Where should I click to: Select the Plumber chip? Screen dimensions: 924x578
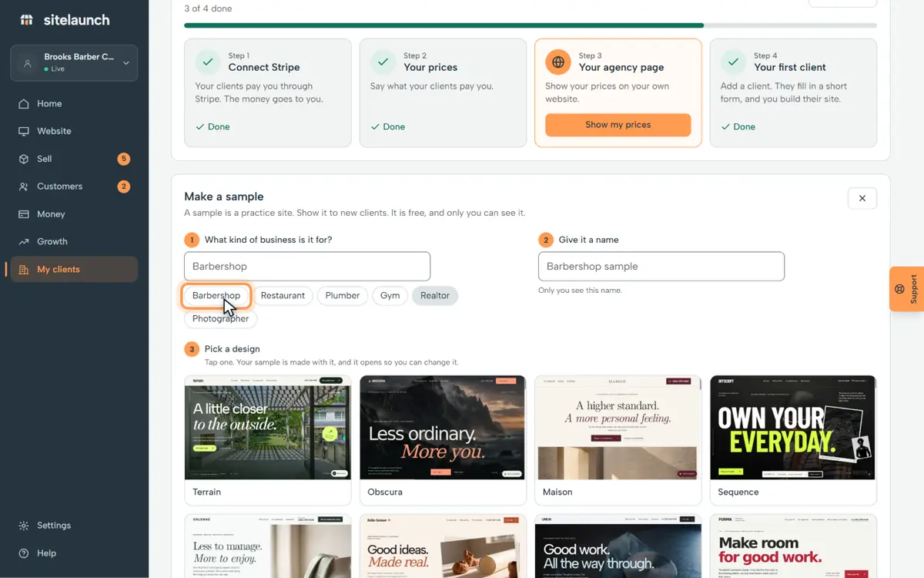pos(343,296)
